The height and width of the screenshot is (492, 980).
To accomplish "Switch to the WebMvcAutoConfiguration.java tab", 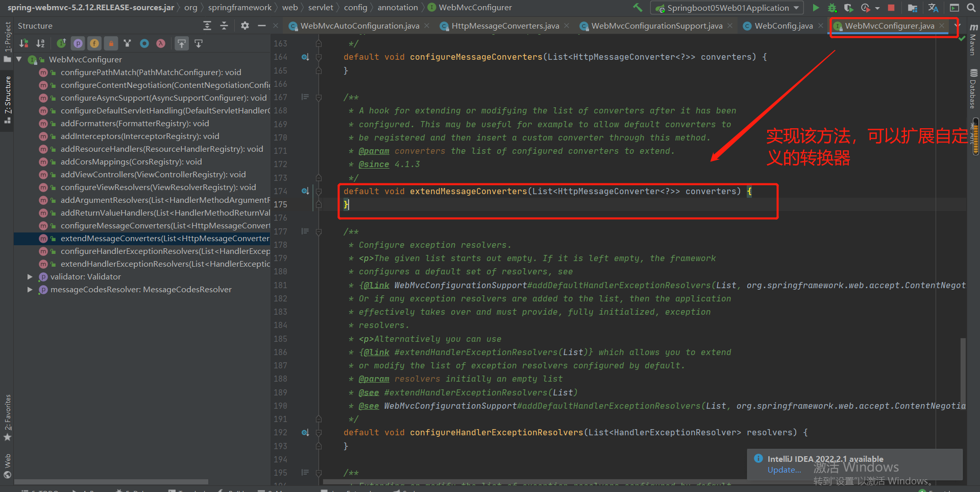I will point(360,26).
